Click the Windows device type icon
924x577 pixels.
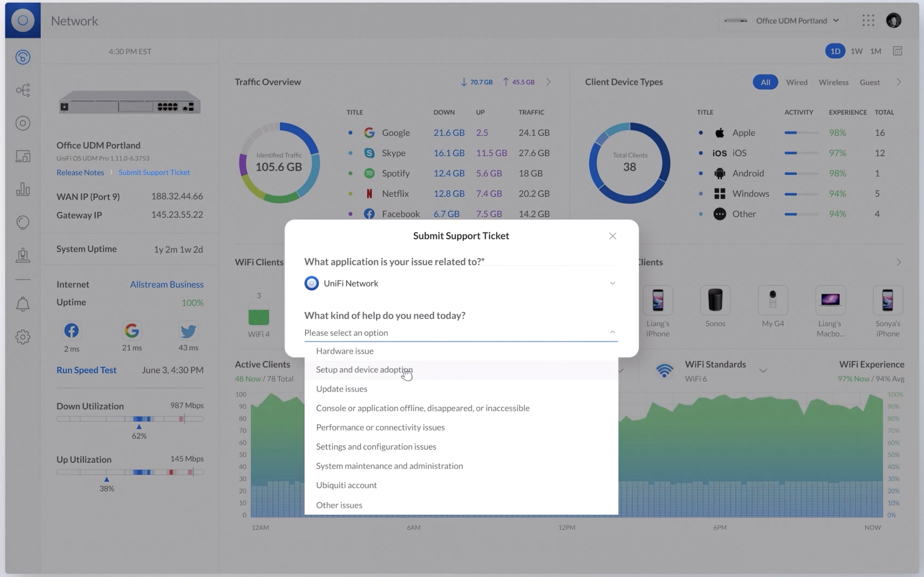[x=720, y=194]
